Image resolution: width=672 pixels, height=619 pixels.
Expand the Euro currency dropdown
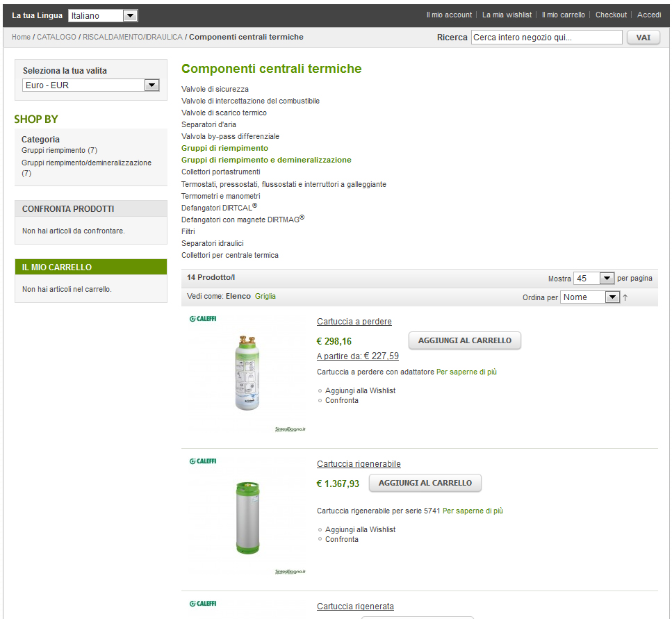click(91, 85)
